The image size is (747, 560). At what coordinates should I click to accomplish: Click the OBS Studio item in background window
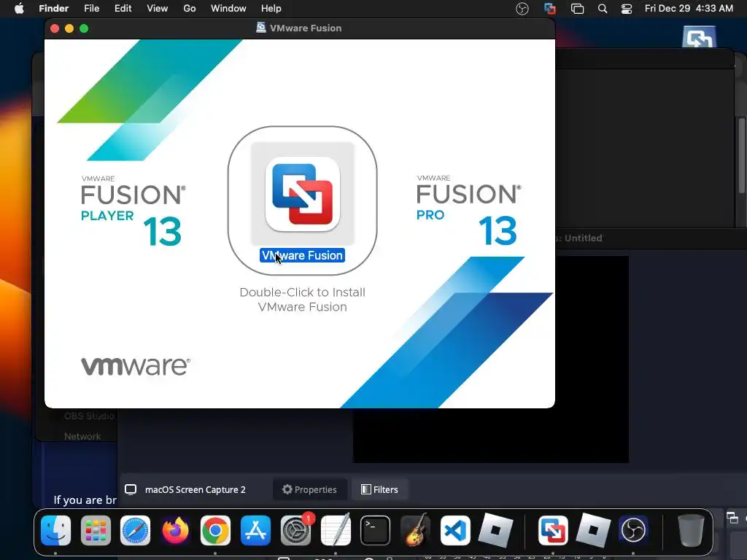click(x=89, y=416)
